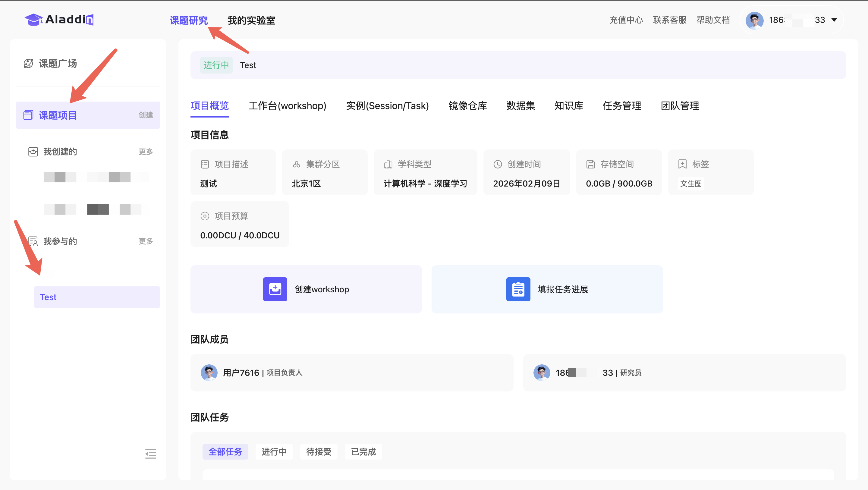
Task: Switch to the 工作台(workshop) tab
Action: (x=287, y=106)
